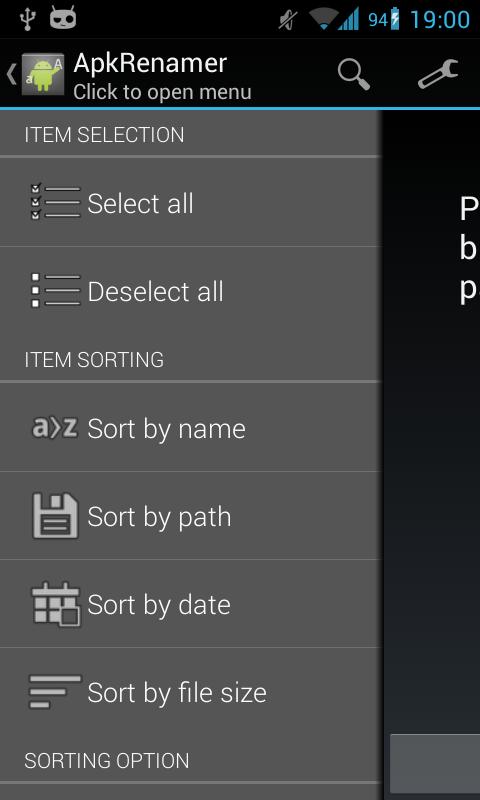Tap the calendar date icon
The height and width of the screenshot is (800, 480).
coord(56,604)
